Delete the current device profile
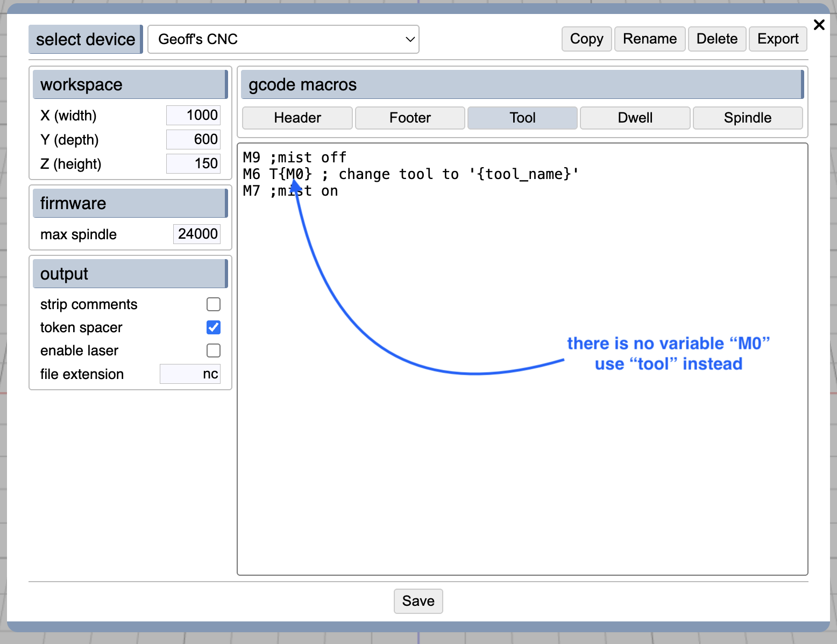 (717, 39)
